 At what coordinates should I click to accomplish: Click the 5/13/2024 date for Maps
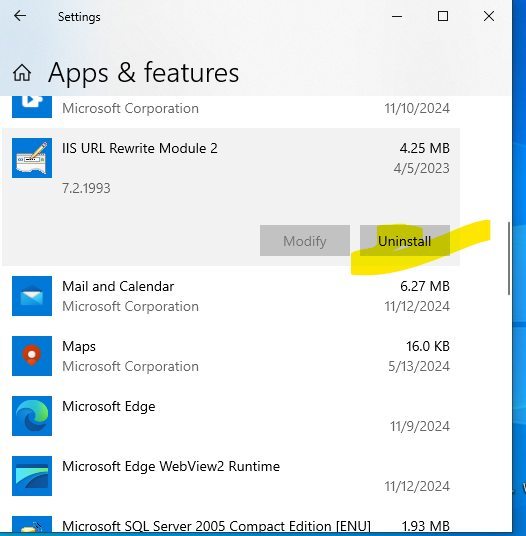419,366
